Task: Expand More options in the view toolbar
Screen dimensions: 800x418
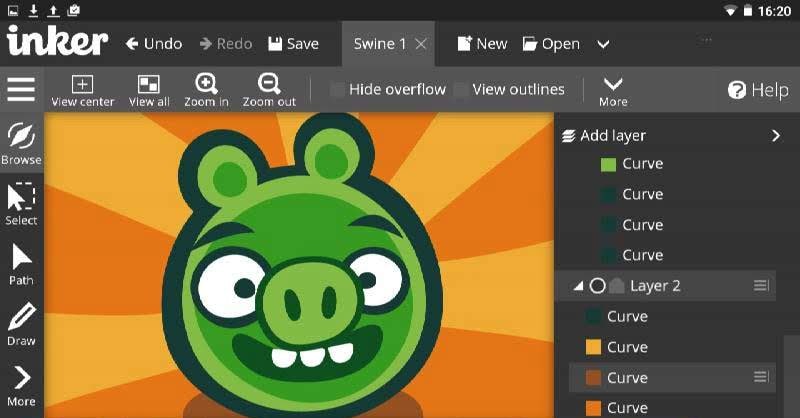Action: (x=613, y=91)
